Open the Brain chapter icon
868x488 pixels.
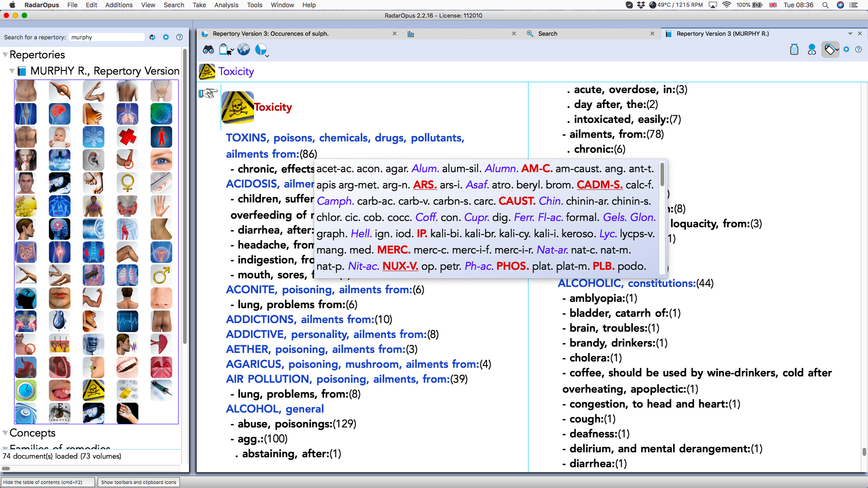point(60,114)
